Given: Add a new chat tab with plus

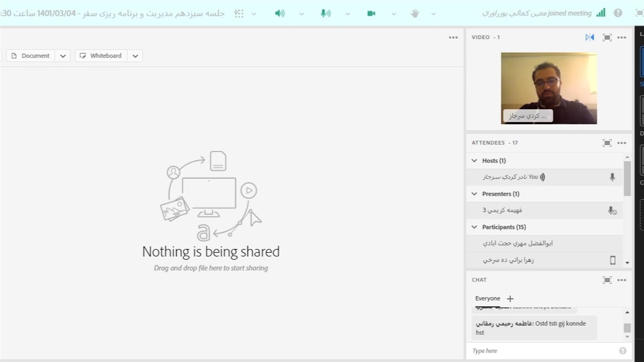Looking at the screenshot, I should point(510,298).
